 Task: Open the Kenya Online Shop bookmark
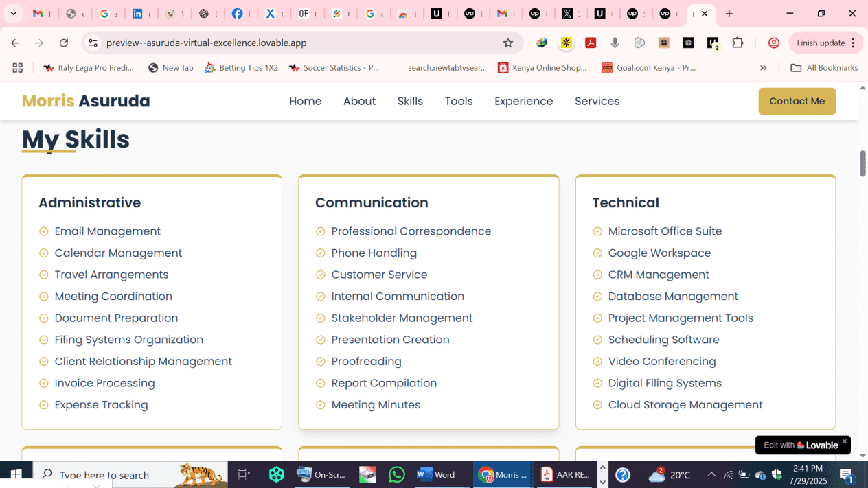coord(542,67)
